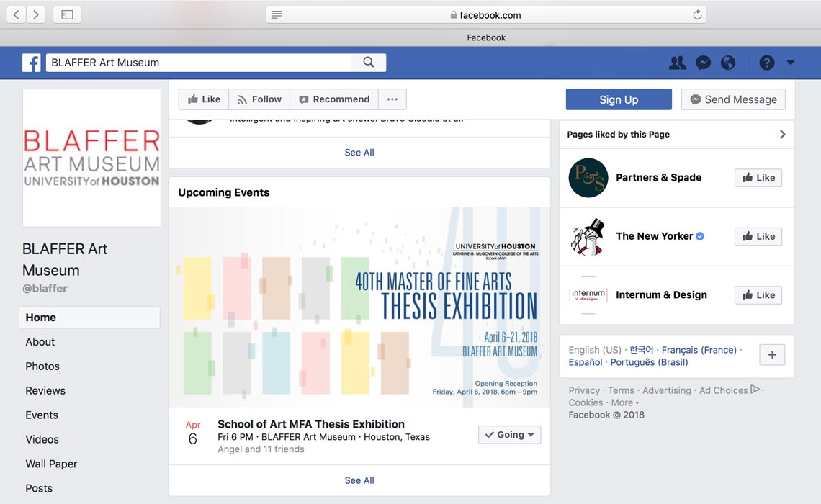Screen dimensions: 821x504
Task: Open the Ad Choices footer link
Action: (x=730, y=390)
